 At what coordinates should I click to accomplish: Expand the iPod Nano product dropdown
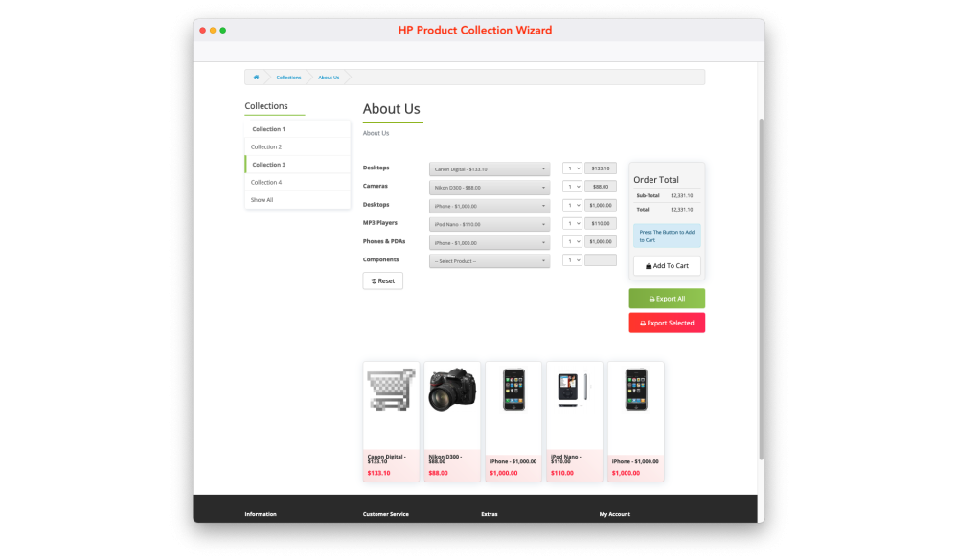490,224
